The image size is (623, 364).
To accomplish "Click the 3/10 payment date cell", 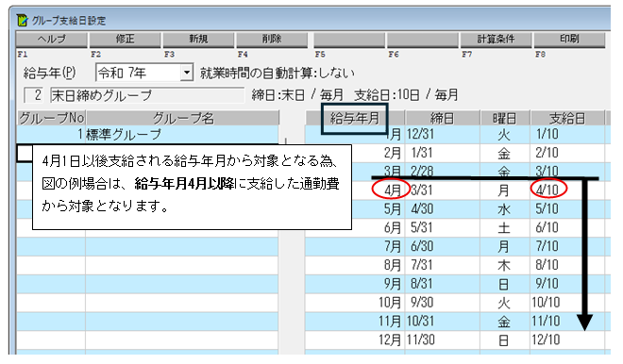I will (x=567, y=171).
